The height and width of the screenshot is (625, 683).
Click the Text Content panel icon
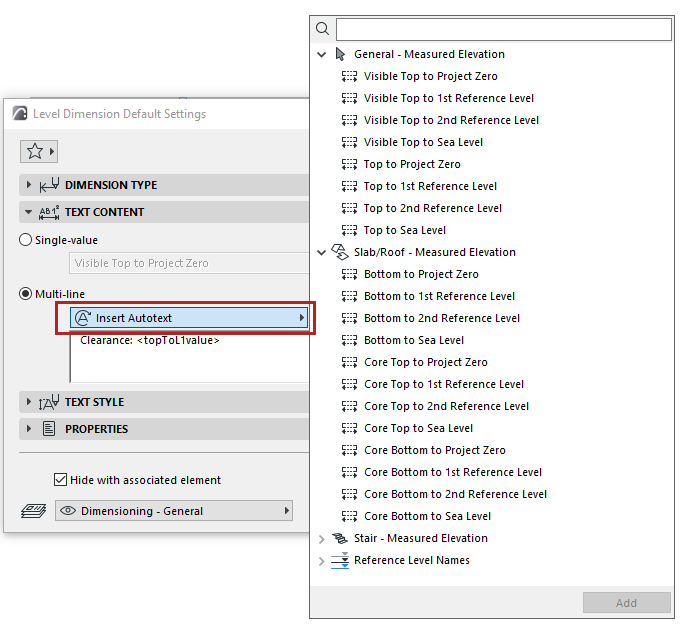[49, 212]
